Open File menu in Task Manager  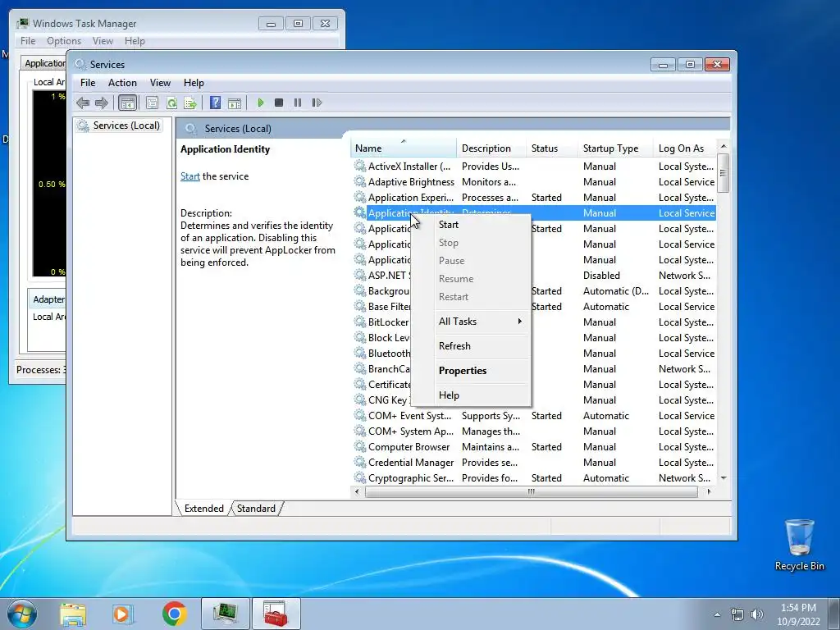28,41
